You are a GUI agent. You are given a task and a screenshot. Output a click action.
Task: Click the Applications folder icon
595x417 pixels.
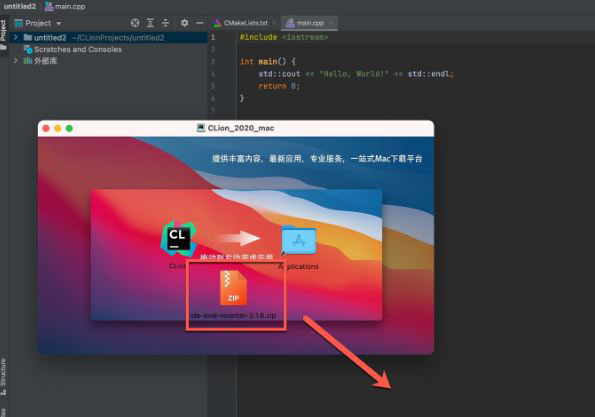click(299, 240)
